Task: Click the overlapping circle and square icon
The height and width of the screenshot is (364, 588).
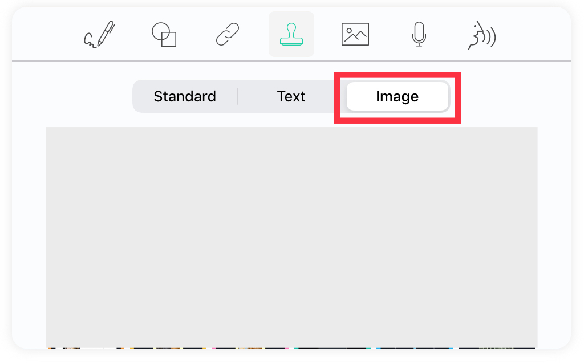Action: click(164, 34)
